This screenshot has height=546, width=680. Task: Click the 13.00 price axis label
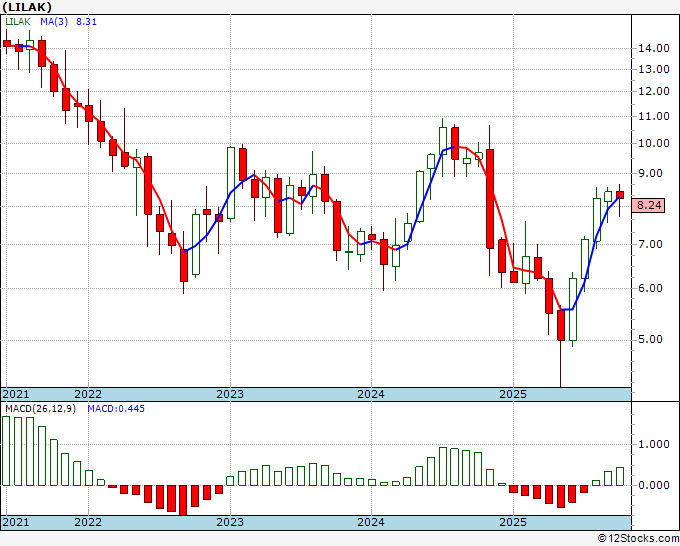coord(654,69)
